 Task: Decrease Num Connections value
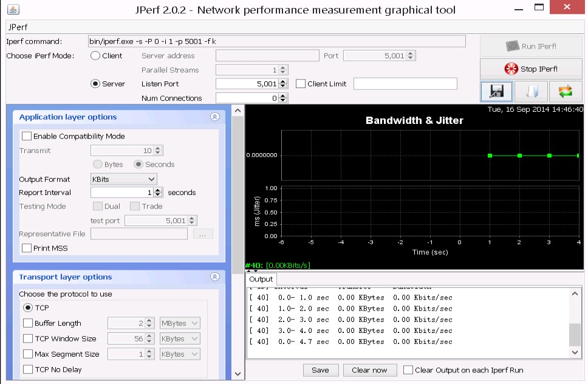pos(283,100)
